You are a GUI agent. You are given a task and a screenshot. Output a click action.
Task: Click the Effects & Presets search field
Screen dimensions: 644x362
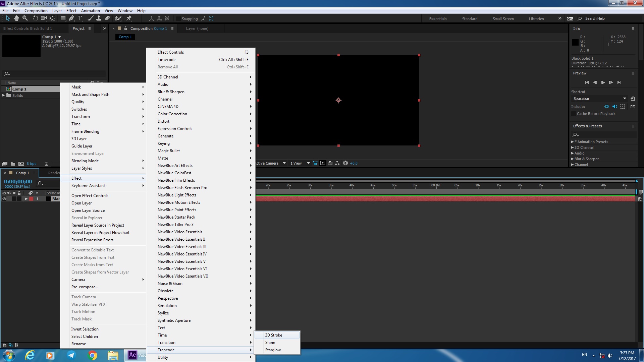604,135
